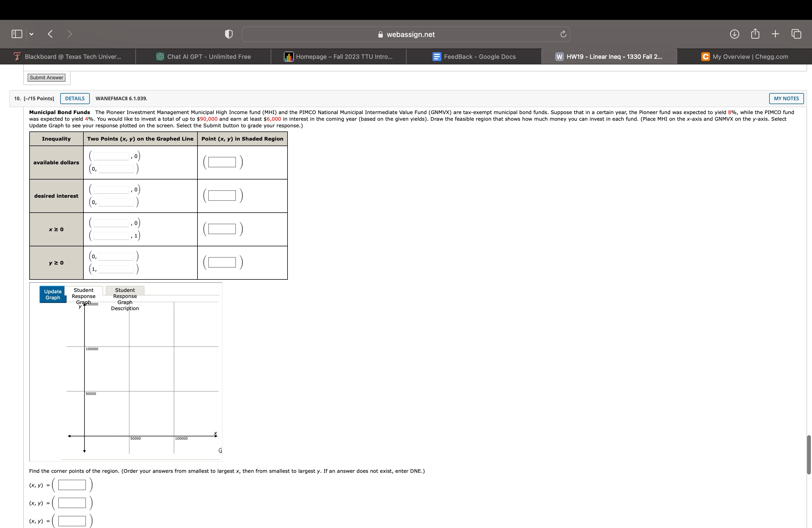Click the first corner point answer field
The width and height of the screenshot is (812, 528).
tap(72, 485)
